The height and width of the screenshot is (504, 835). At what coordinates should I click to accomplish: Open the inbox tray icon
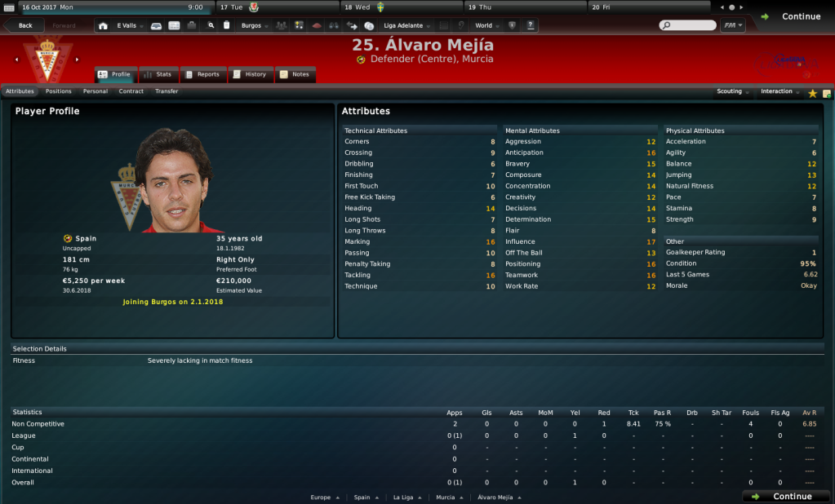click(x=156, y=25)
